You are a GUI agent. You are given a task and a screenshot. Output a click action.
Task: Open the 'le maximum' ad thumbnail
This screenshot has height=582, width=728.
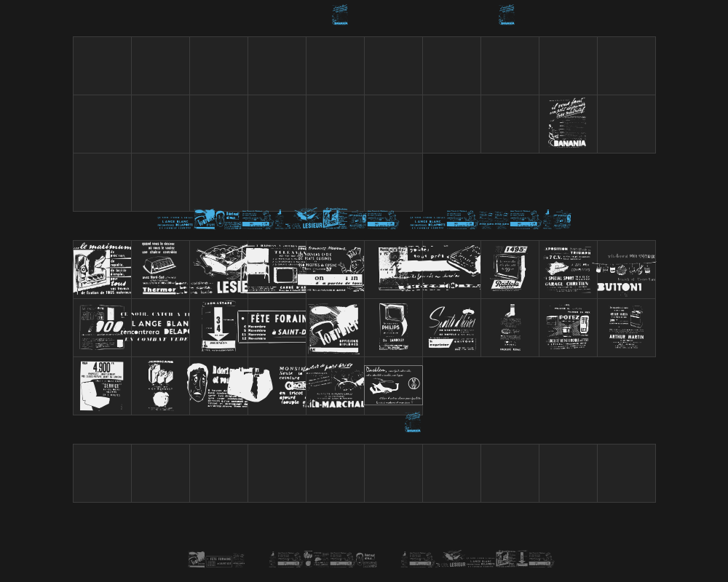(x=102, y=269)
